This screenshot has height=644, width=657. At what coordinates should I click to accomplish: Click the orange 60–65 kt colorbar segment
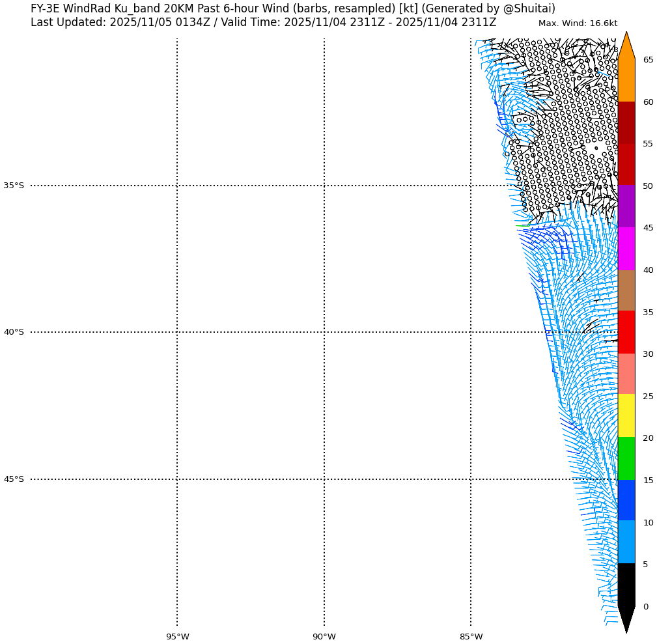click(626, 81)
